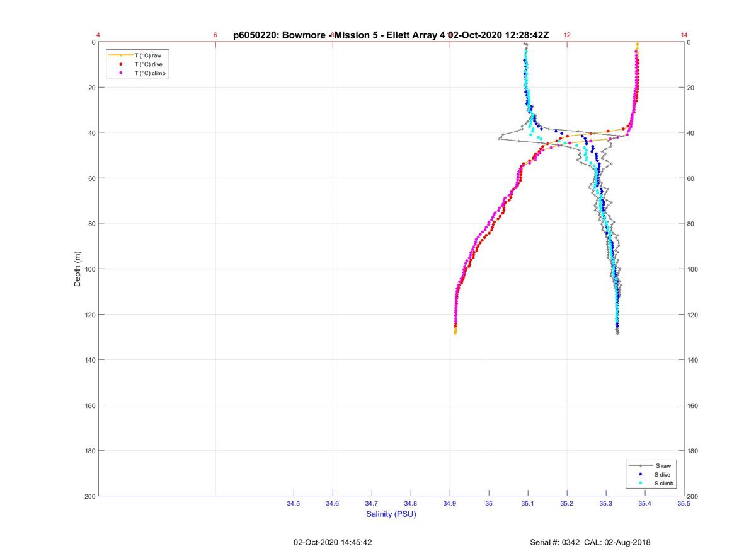Click depth tick '140' on the left axis
756x558 pixels.
tap(89, 360)
